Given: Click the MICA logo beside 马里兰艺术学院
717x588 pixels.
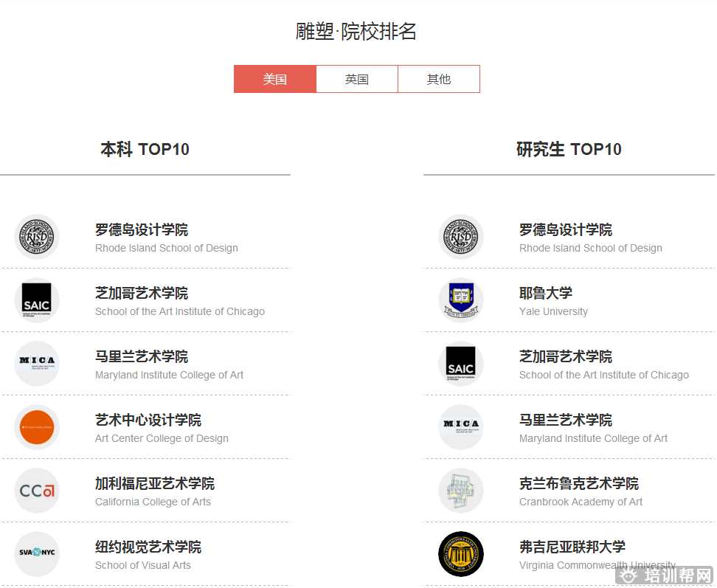Looking at the screenshot, I should click(x=37, y=364).
